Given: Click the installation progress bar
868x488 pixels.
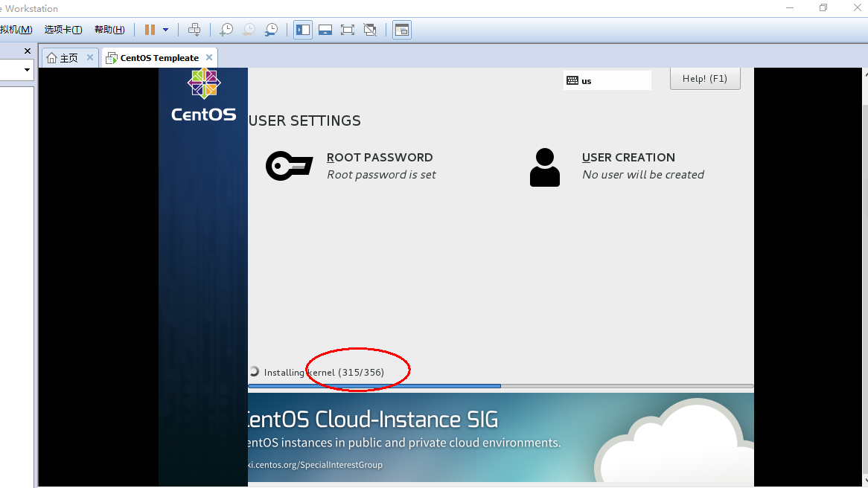Looking at the screenshot, I should click(x=501, y=385).
